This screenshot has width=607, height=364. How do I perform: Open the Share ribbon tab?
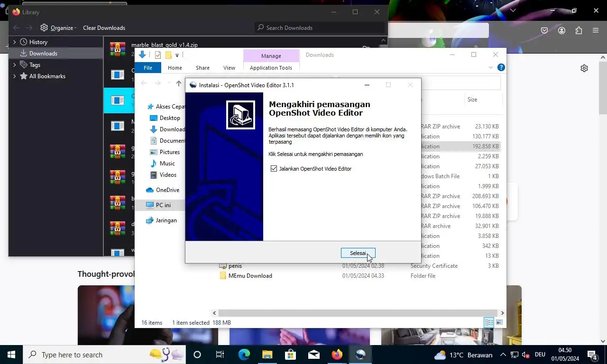pos(202,68)
